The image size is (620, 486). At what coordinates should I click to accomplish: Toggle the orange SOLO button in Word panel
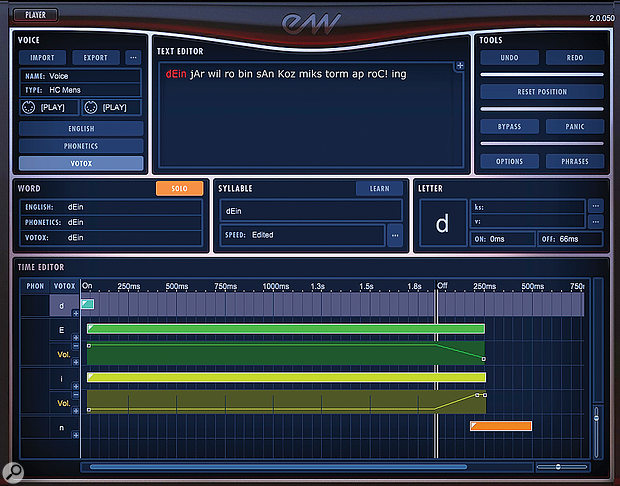pos(179,189)
